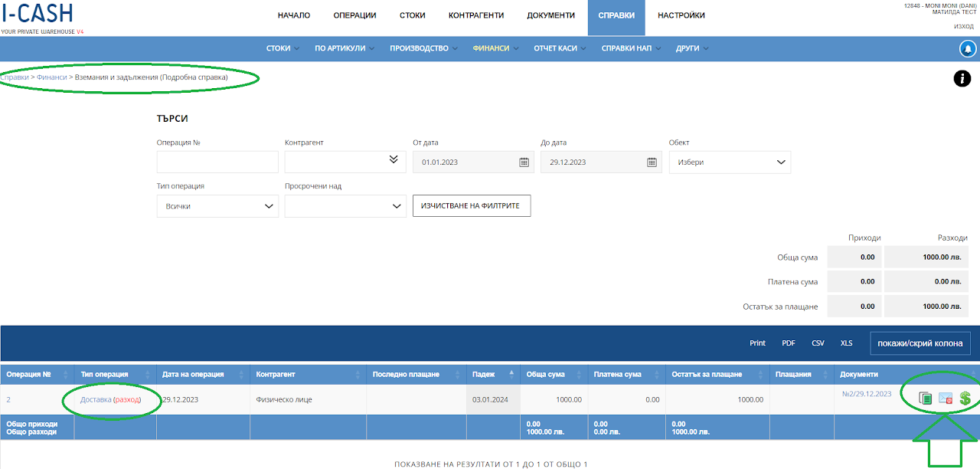Expand the Отчет каси submenu
980x469 pixels.
coord(561,48)
